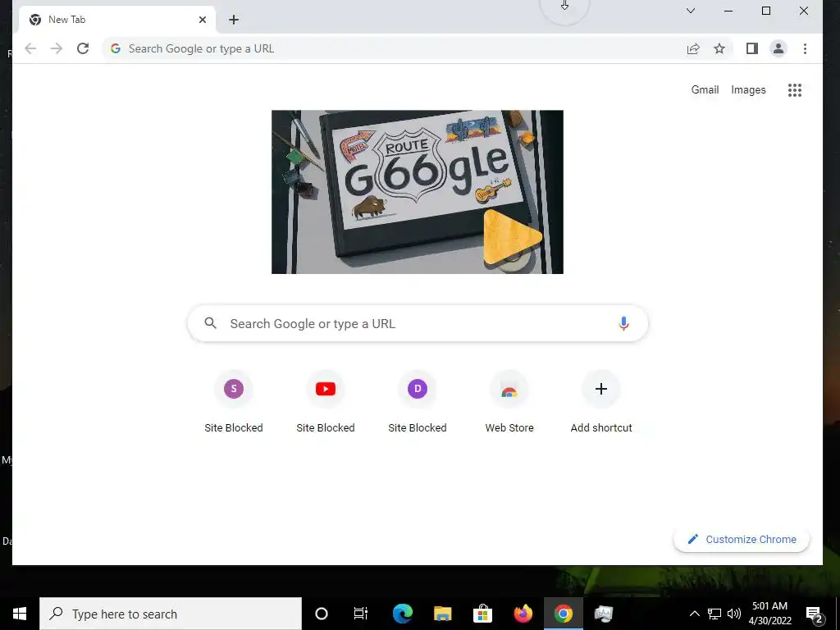Screen dimensions: 840x630
Task: Open Microsoft Store from the taskbar
Action: (482, 614)
